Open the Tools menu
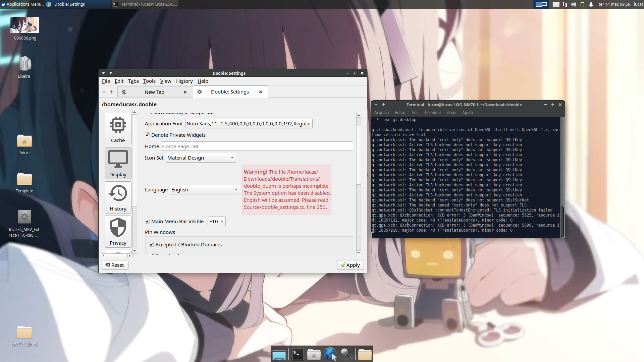The height and width of the screenshot is (362, 644). (149, 81)
